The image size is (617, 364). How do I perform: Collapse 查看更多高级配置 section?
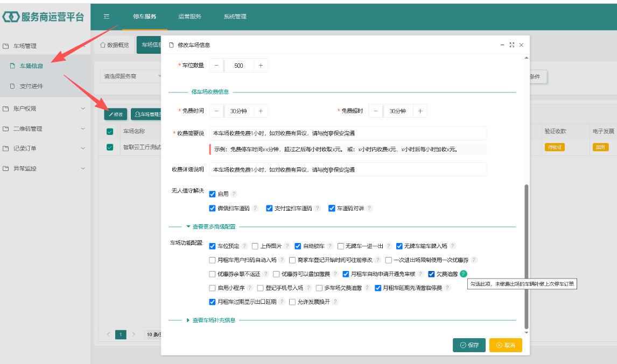coord(211,227)
